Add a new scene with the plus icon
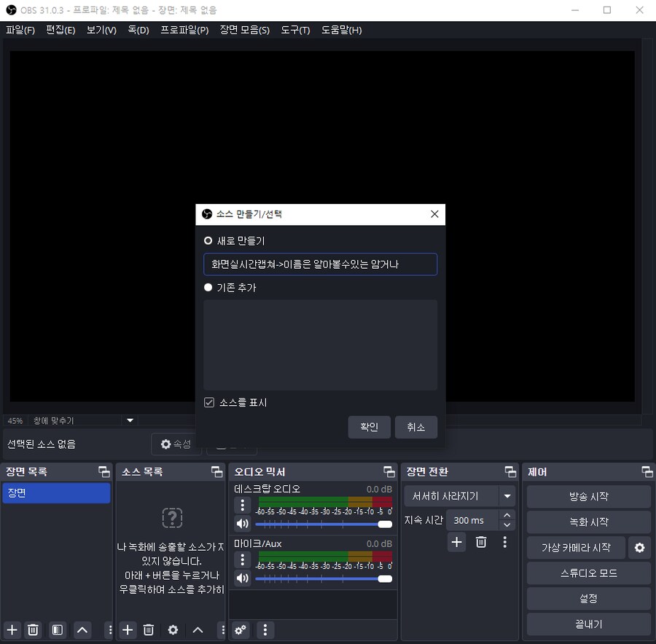Screen dimensions: 656x644 (12, 629)
